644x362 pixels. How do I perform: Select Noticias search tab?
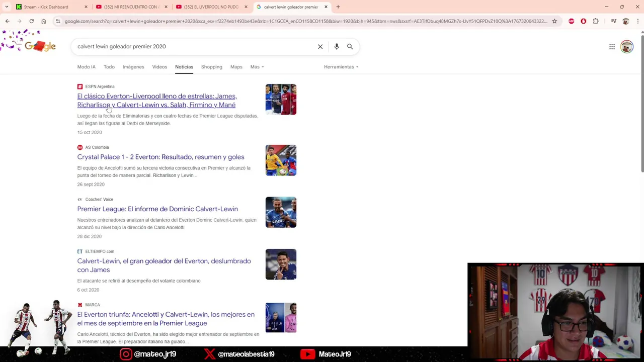pyautogui.click(x=184, y=67)
